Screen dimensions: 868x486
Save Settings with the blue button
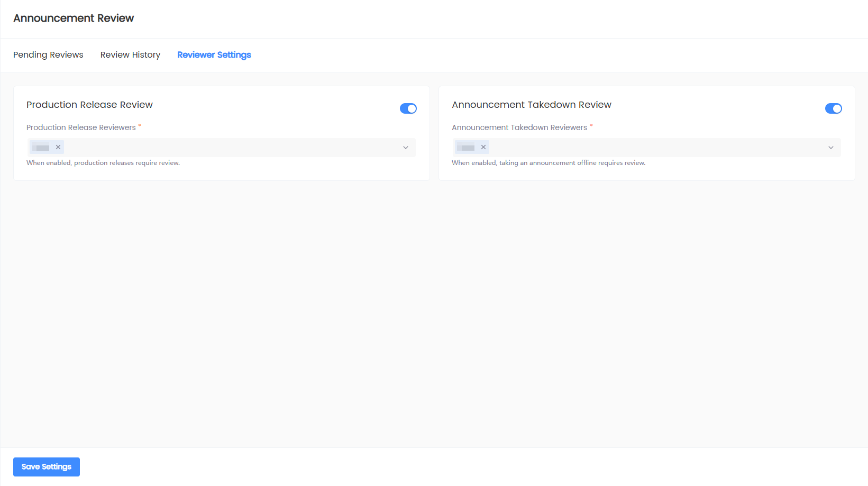(x=47, y=467)
